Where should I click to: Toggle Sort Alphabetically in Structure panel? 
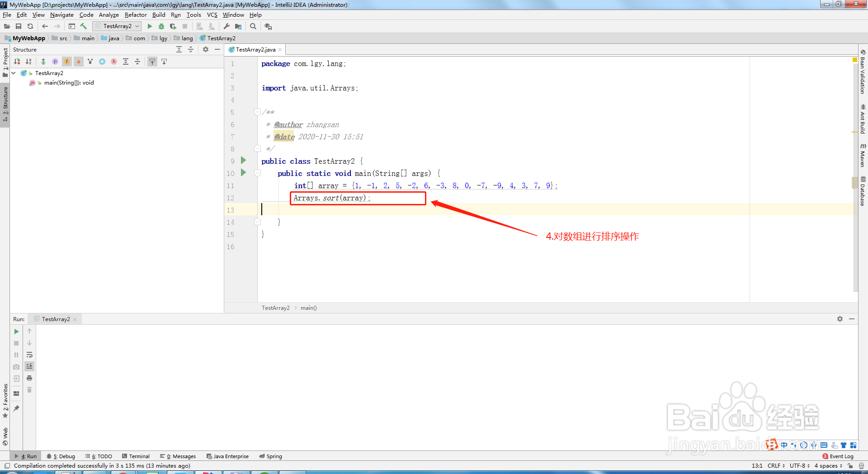point(29,62)
